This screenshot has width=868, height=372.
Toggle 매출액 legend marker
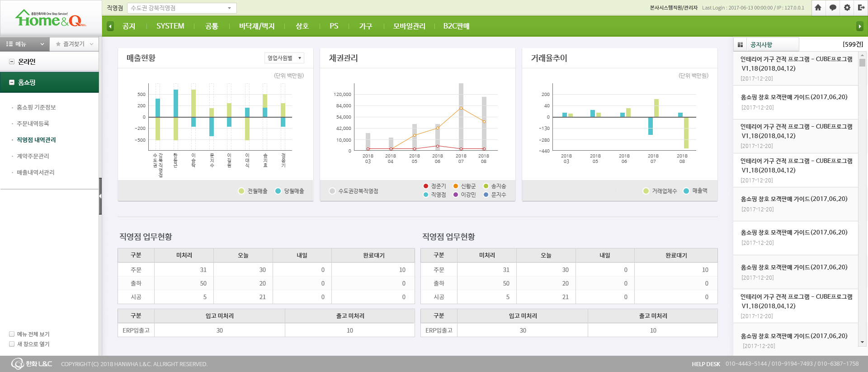click(x=686, y=191)
